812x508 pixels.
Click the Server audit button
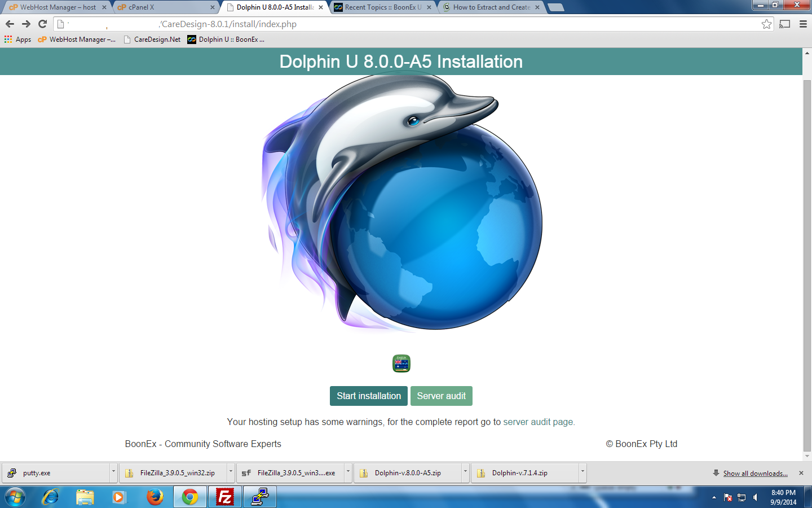[441, 396]
